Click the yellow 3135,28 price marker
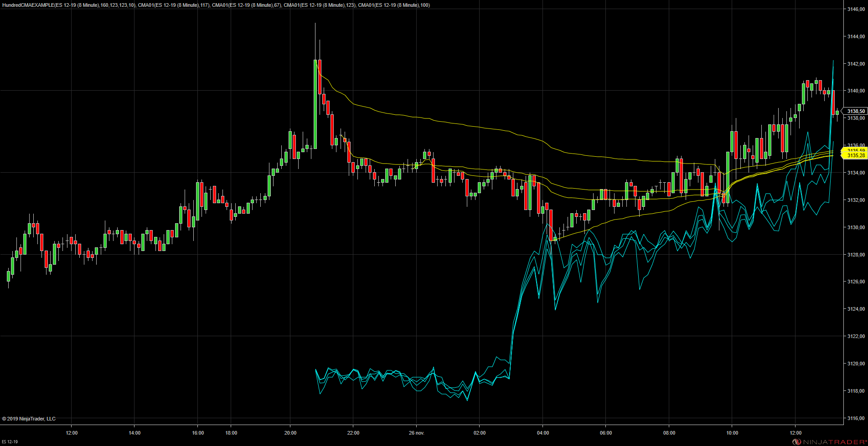The width and height of the screenshot is (868, 446). [x=854, y=155]
